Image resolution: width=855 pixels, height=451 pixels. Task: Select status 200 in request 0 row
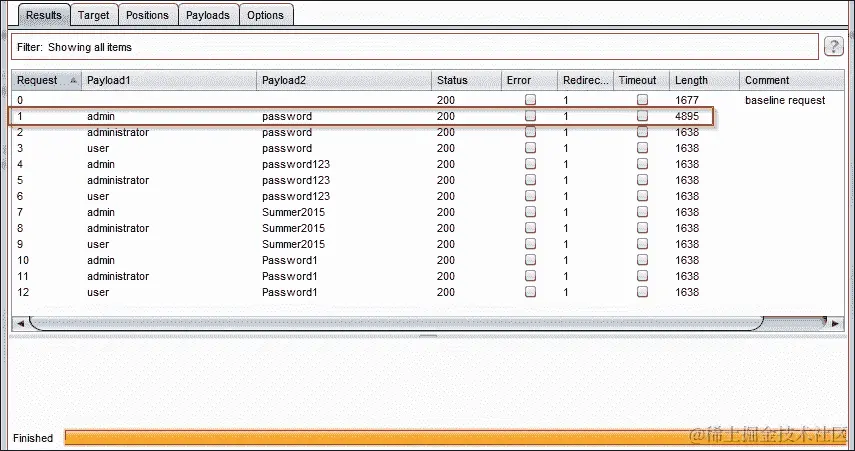pyautogui.click(x=445, y=100)
